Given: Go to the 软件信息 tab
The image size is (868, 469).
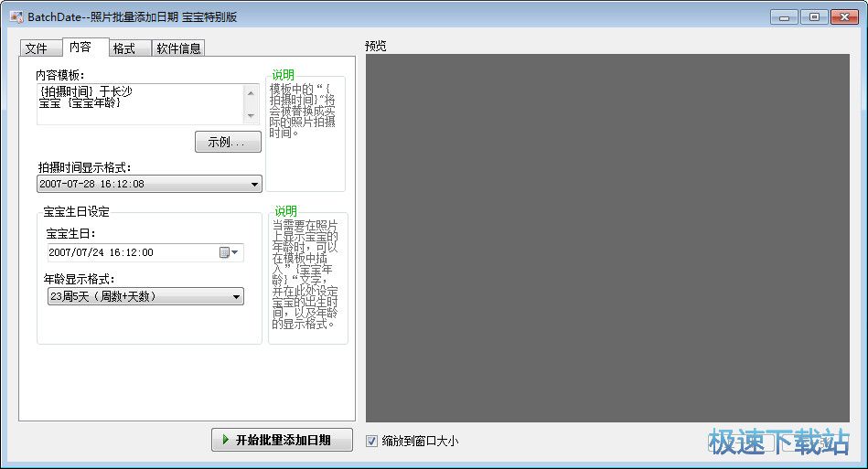Looking at the screenshot, I should click(x=178, y=48).
